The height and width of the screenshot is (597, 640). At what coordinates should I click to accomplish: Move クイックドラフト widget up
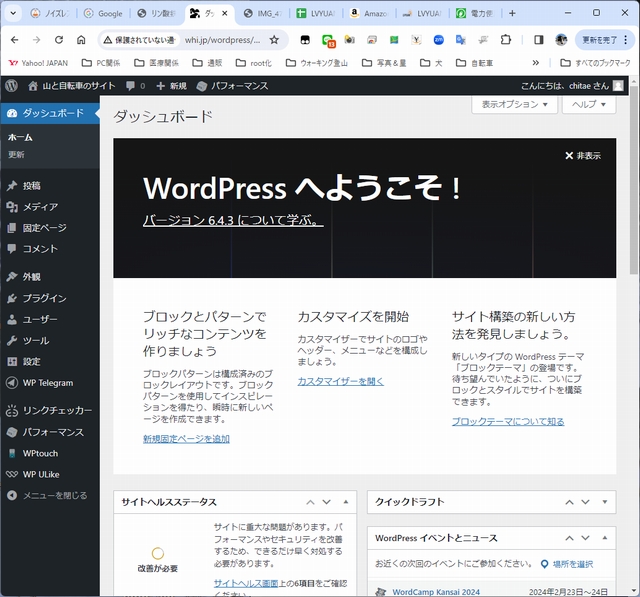(569, 502)
